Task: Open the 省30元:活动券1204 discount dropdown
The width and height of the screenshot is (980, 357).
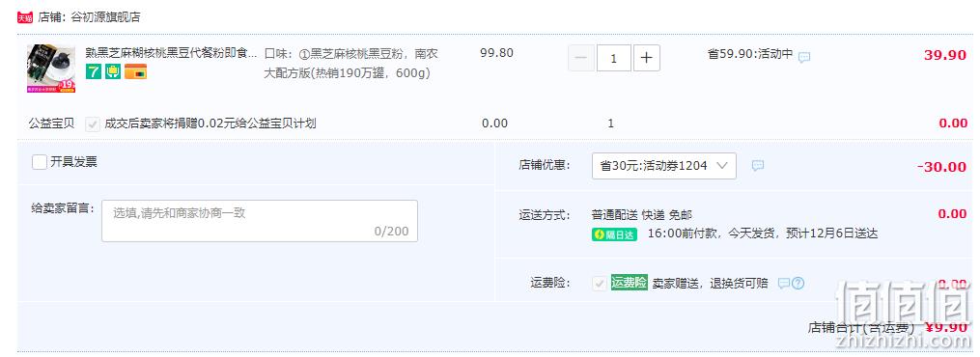Action: [663, 166]
